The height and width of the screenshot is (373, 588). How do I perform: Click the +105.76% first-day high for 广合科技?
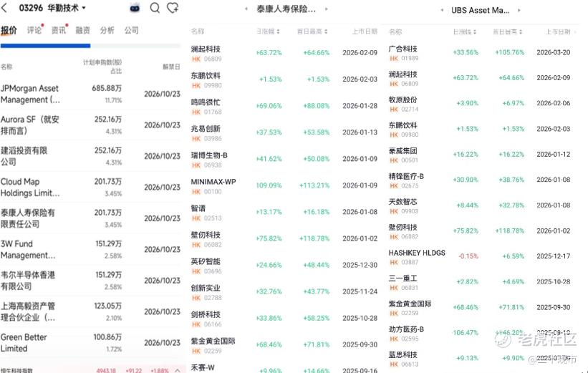pyautogui.click(x=510, y=52)
